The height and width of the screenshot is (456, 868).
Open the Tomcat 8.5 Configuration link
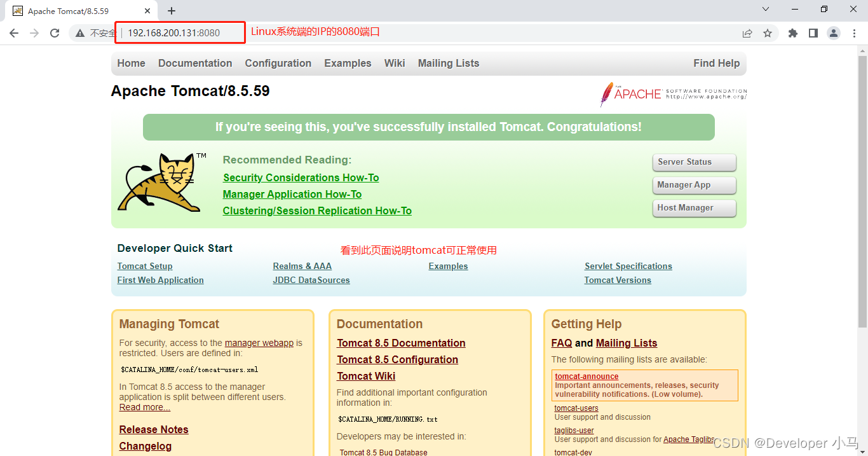397,359
